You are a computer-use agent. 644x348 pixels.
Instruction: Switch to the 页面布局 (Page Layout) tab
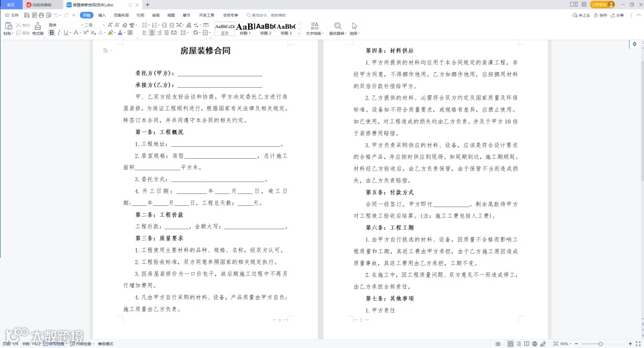(x=121, y=15)
